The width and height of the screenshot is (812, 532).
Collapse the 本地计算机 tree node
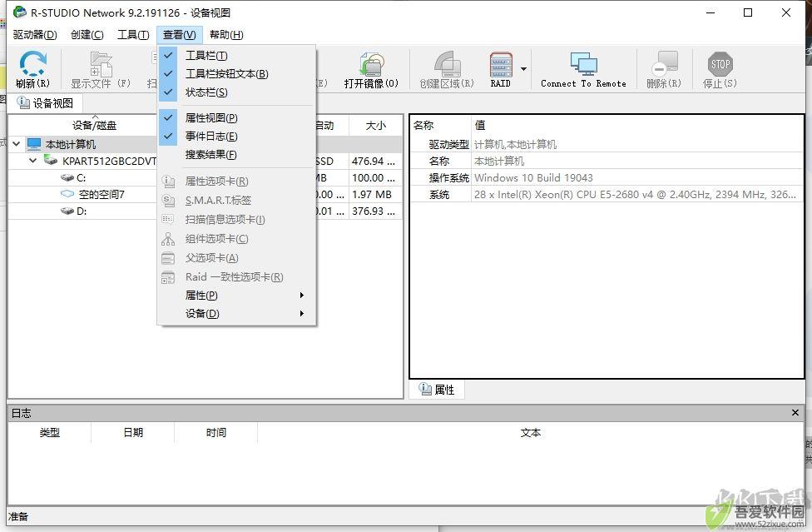pos(17,144)
